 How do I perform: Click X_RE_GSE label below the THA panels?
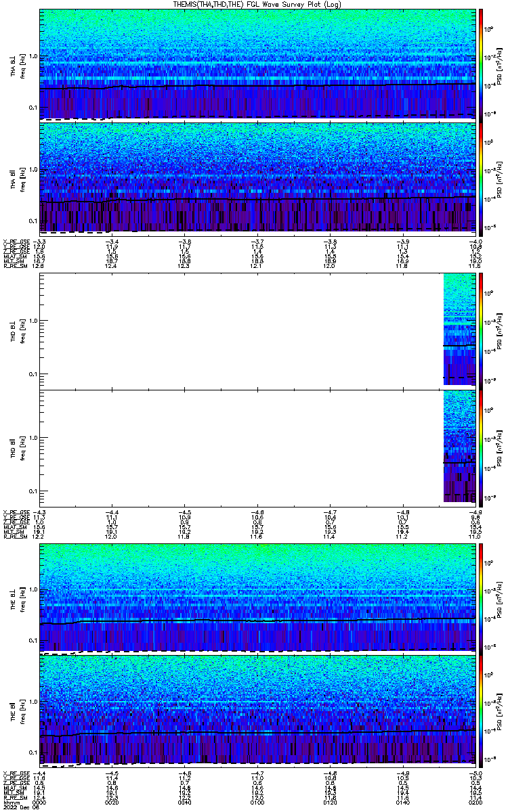[16, 242]
